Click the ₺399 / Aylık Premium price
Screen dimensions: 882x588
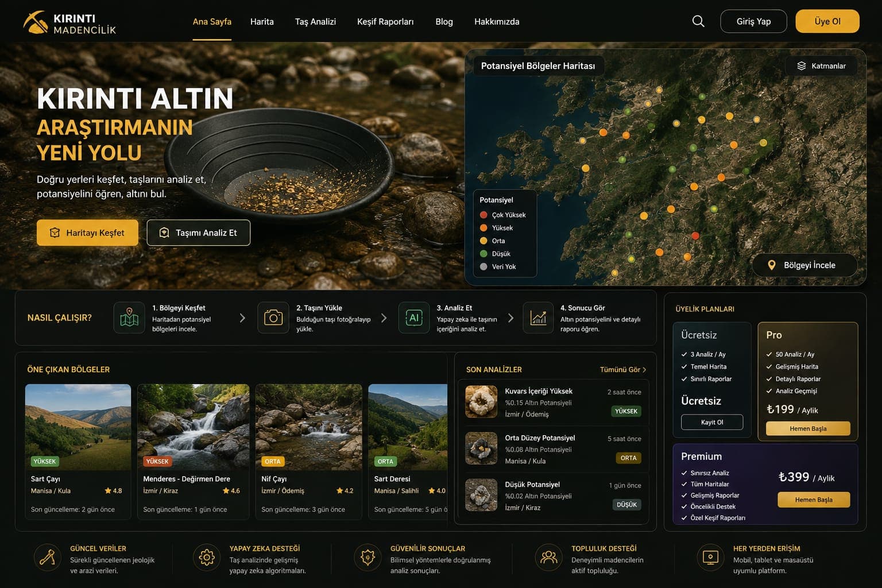click(x=806, y=477)
